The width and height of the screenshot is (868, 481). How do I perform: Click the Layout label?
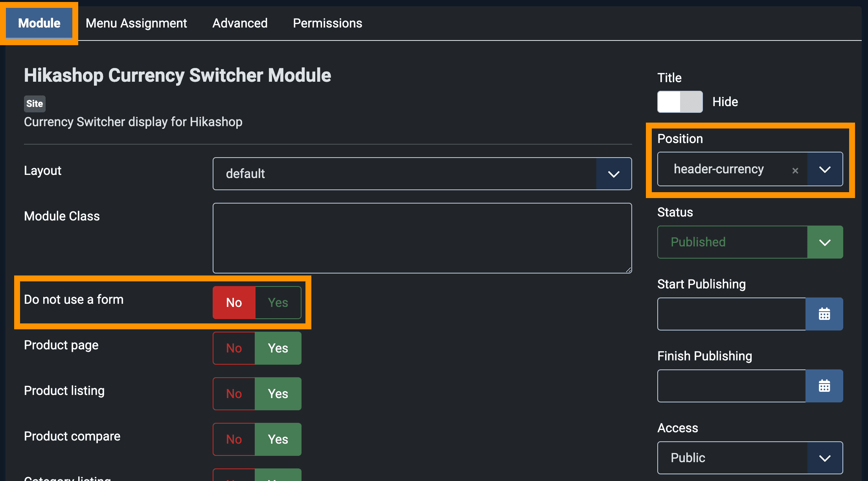pyautogui.click(x=42, y=171)
